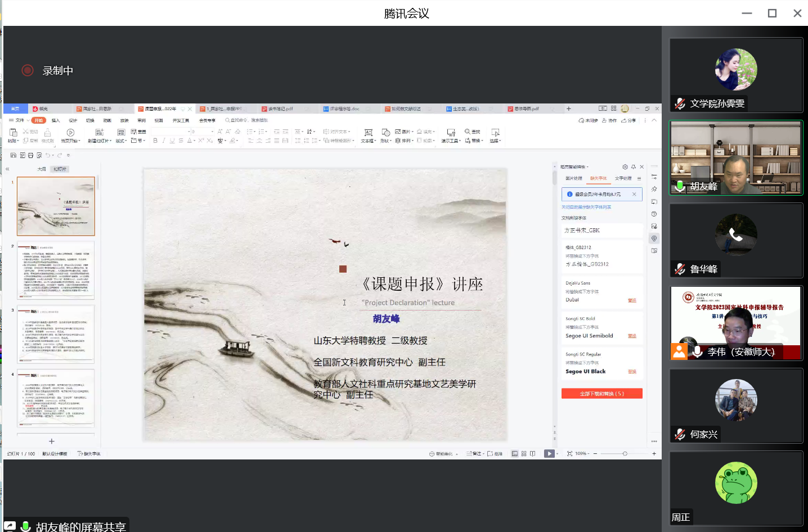Toggle Underline formatting button
The image size is (808, 532).
[x=172, y=141]
